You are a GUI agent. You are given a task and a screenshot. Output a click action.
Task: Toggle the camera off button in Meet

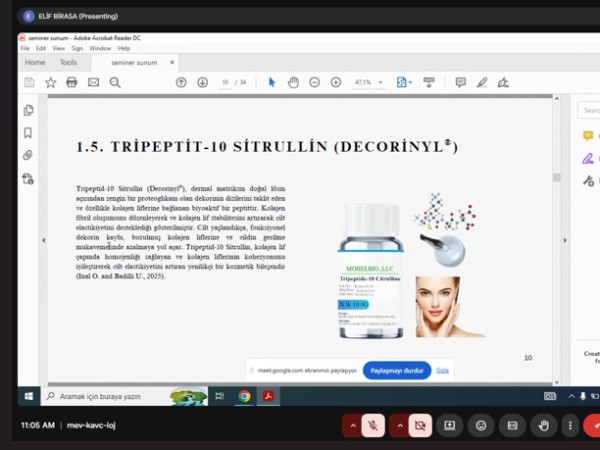click(x=421, y=425)
